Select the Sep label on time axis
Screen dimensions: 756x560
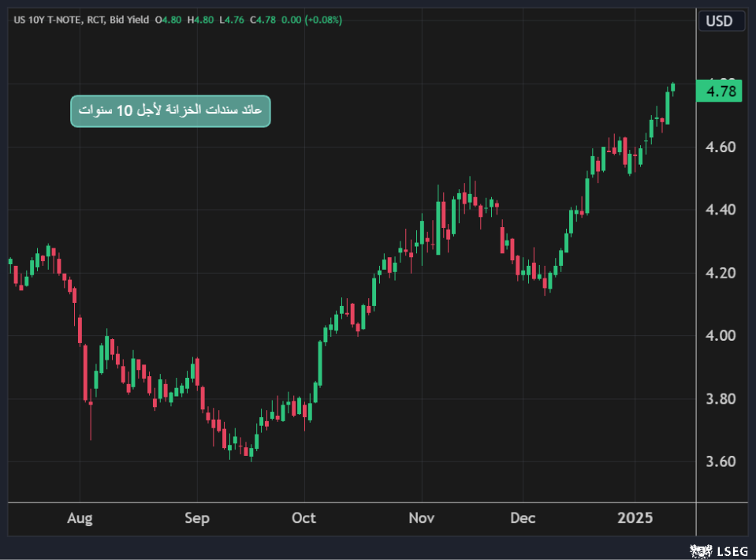(x=197, y=518)
